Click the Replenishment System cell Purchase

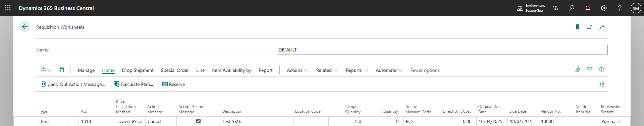[x=614, y=121]
